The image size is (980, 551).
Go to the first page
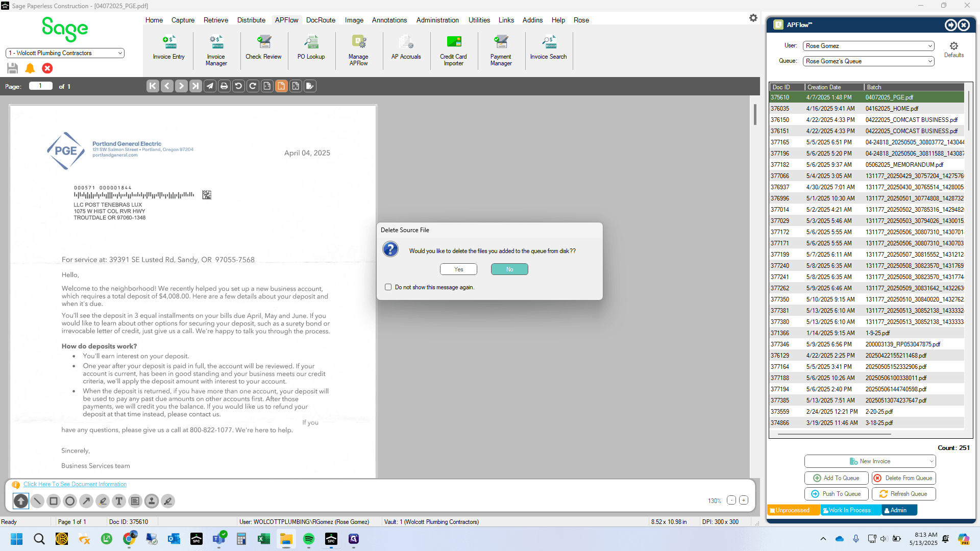tap(153, 86)
